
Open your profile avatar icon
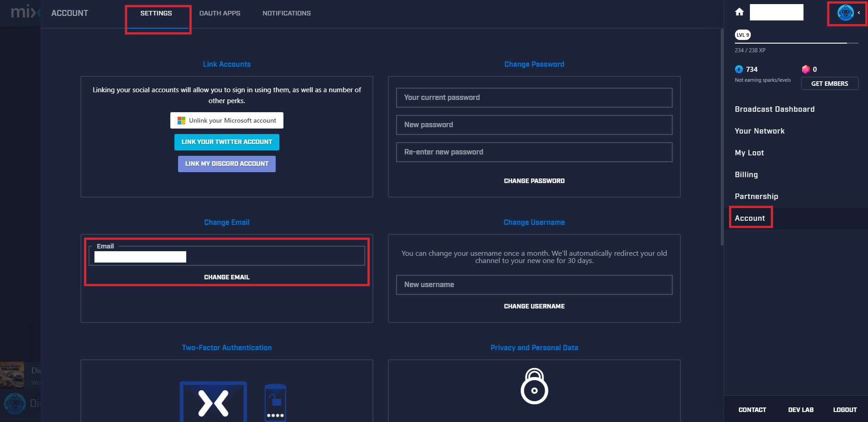coord(845,12)
